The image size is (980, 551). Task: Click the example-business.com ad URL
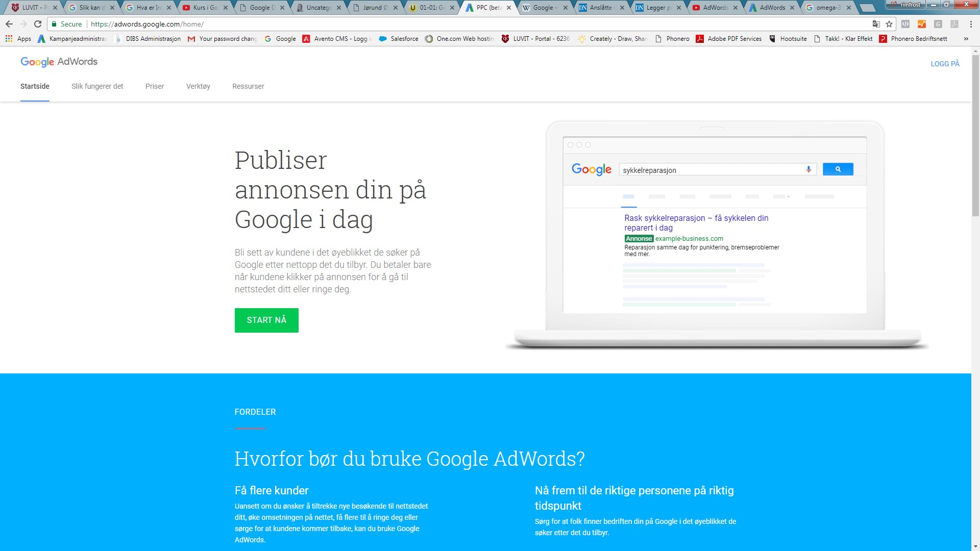pyautogui.click(x=689, y=239)
